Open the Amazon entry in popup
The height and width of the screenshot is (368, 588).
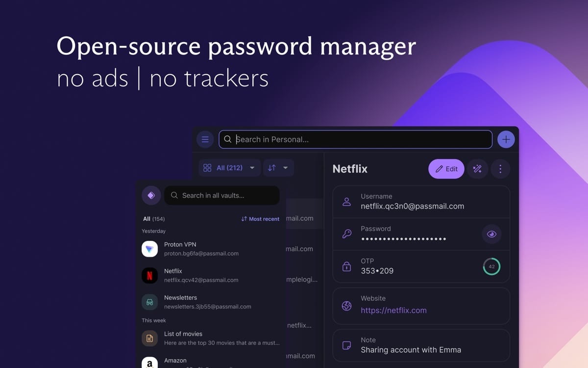[x=211, y=362]
